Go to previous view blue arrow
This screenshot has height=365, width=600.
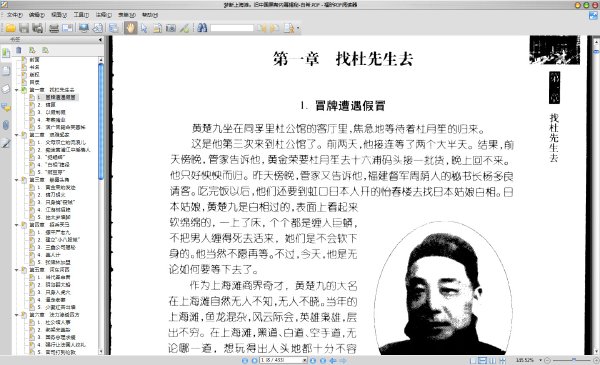(333, 360)
